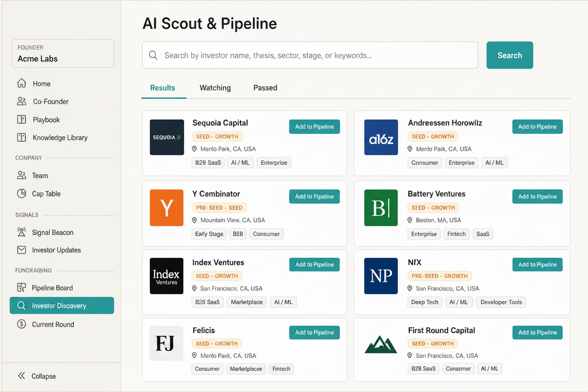Click the search bar magnifier icon
Viewport: 588px width, 392px height.
(x=153, y=55)
